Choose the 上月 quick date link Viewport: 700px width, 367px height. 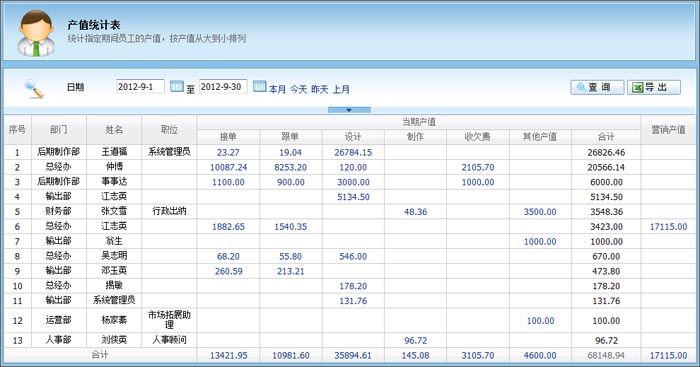point(341,89)
